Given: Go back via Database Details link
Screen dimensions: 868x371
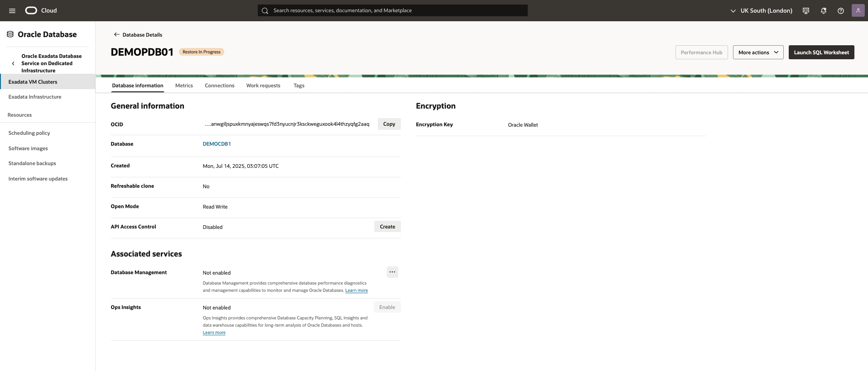Looking at the screenshot, I should (x=142, y=35).
